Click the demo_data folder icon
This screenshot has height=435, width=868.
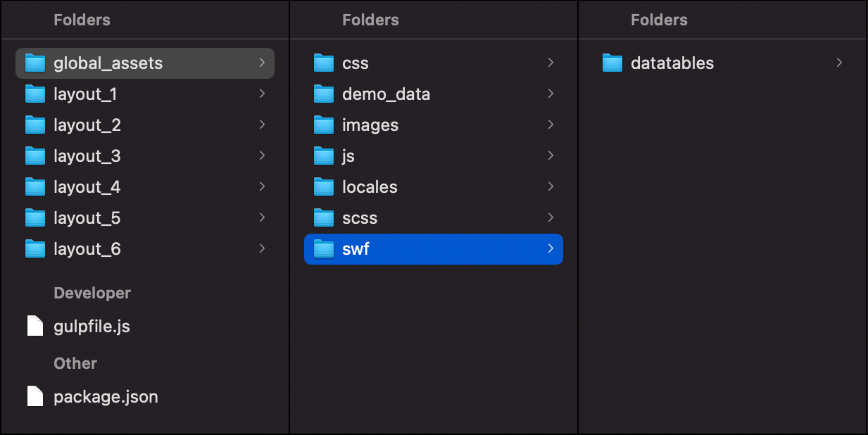coord(324,94)
